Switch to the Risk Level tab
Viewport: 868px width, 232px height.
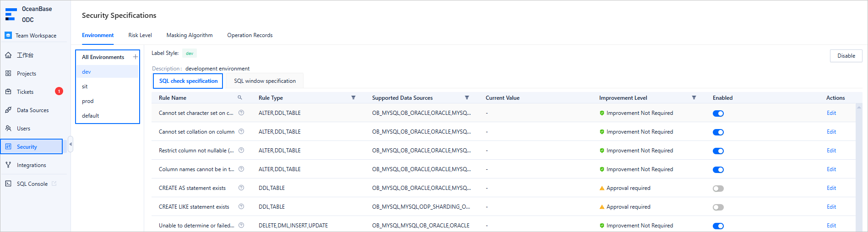point(140,35)
